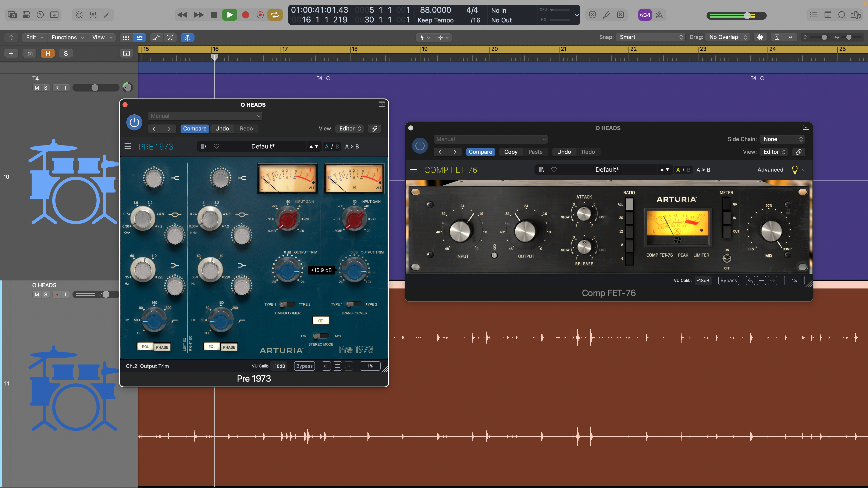Open Quick Help question mark icon
868x488 pixels.
point(40,15)
